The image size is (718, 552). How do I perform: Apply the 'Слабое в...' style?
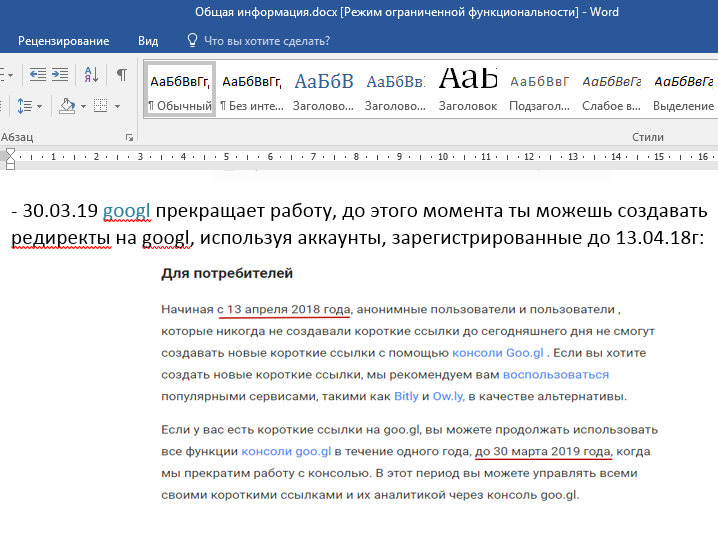611,89
